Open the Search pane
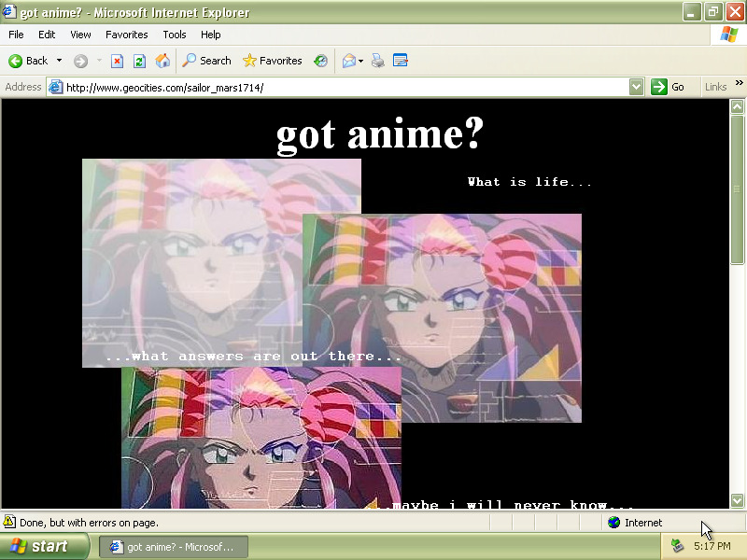This screenshot has height=560, width=747. tap(206, 61)
